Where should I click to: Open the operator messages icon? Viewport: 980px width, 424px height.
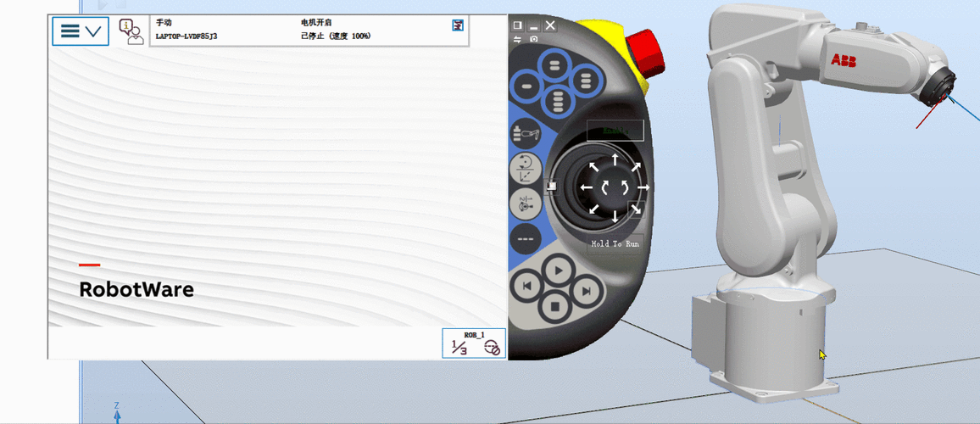[131, 31]
